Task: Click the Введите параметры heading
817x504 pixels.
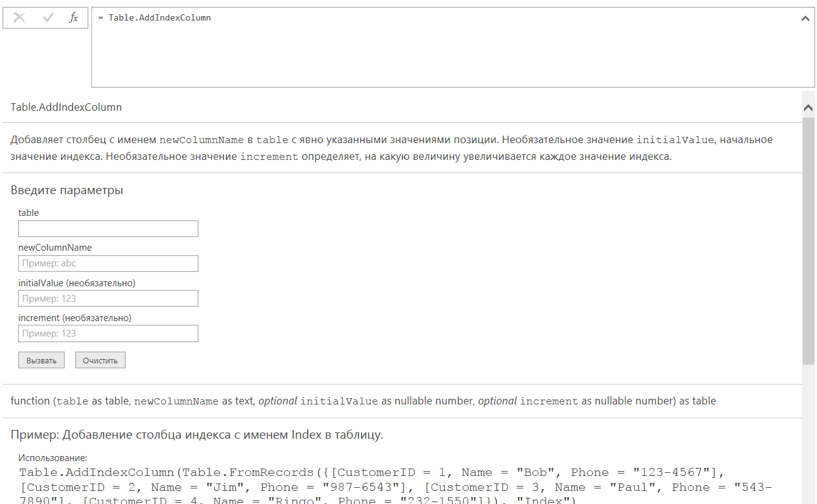Action: [x=67, y=190]
